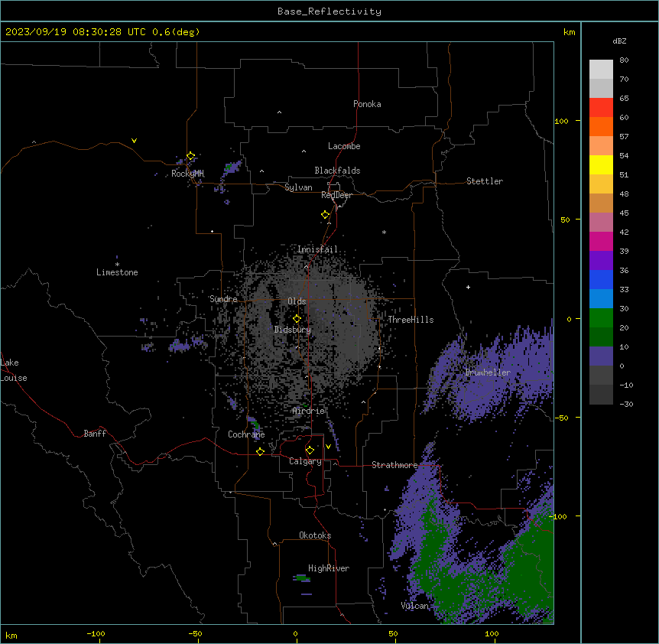Image resolution: width=659 pixels, height=644 pixels.
Task: Click the 80 dBZ legend value
Action: click(624, 60)
